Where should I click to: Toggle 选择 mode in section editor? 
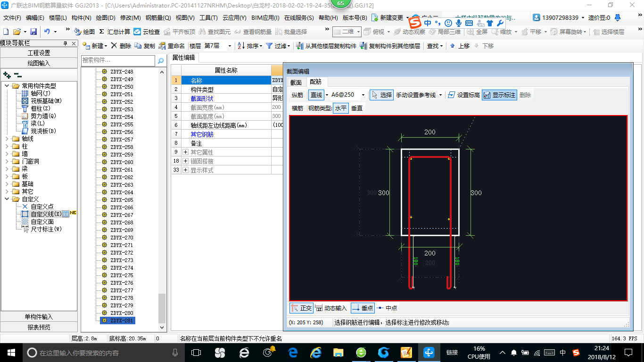[381, 95]
